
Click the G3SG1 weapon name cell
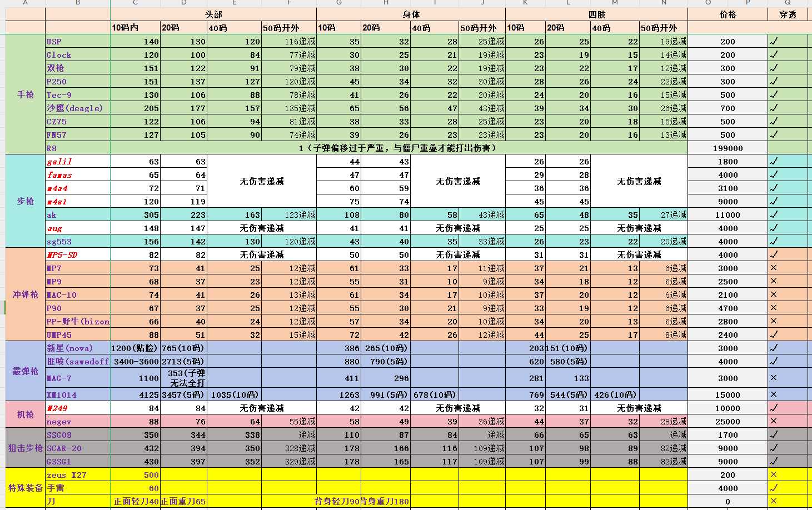[78, 461]
